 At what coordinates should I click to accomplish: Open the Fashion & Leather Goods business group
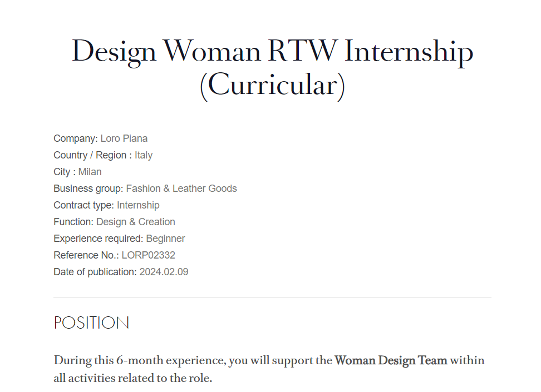click(x=181, y=188)
